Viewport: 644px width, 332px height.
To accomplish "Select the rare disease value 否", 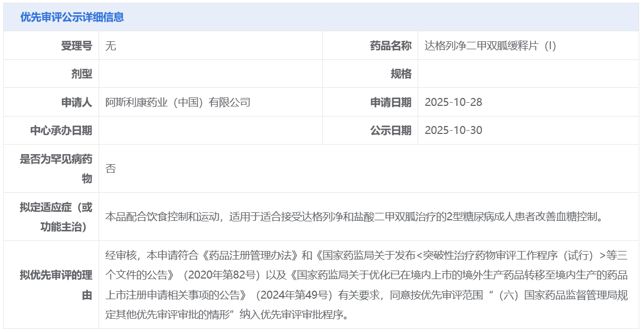I will pos(110,168).
